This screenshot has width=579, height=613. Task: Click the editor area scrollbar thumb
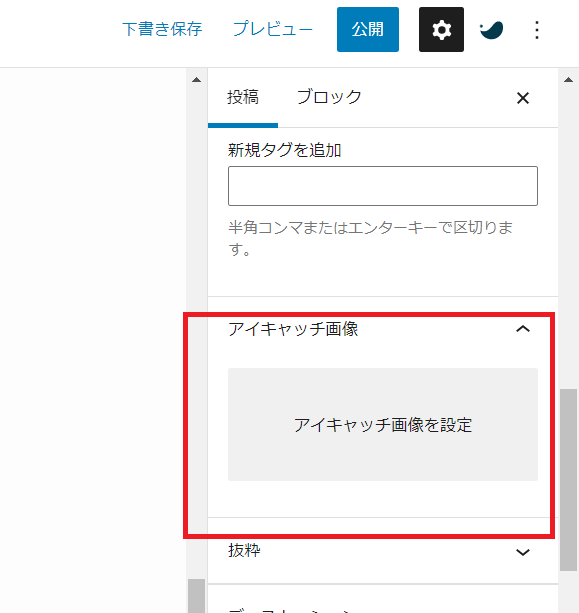pos(197,596)
